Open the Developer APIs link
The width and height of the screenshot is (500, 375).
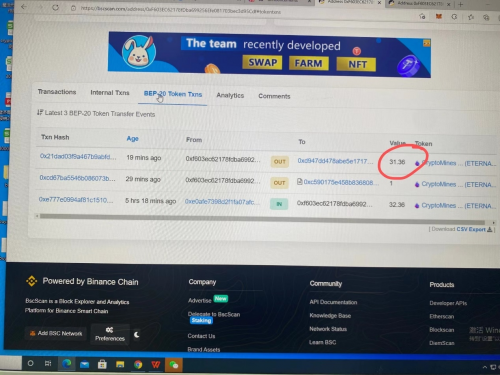coord(448,303)
